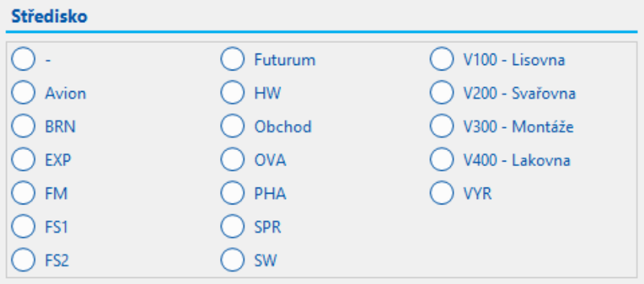This screenshot has width=644, height=284.
Task: Select the VYR radio option
Action: pos(442,193)
